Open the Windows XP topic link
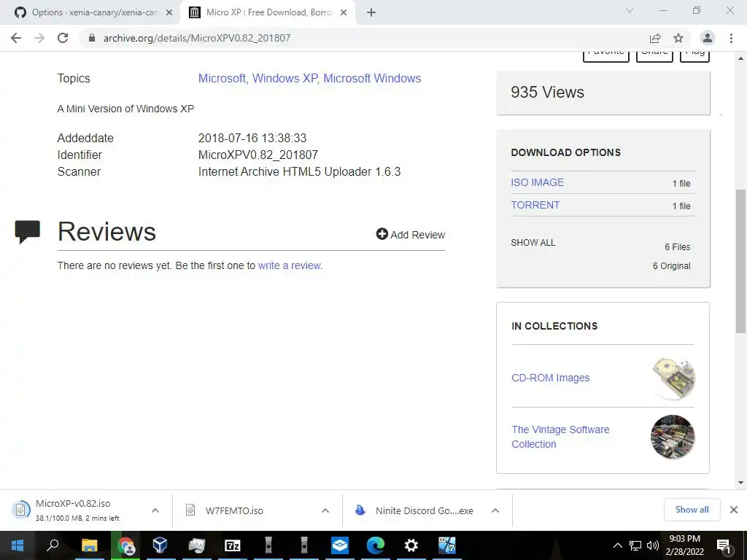Image resolution: width=747 pixels, height=560 pixels. (x=285, y=78)
